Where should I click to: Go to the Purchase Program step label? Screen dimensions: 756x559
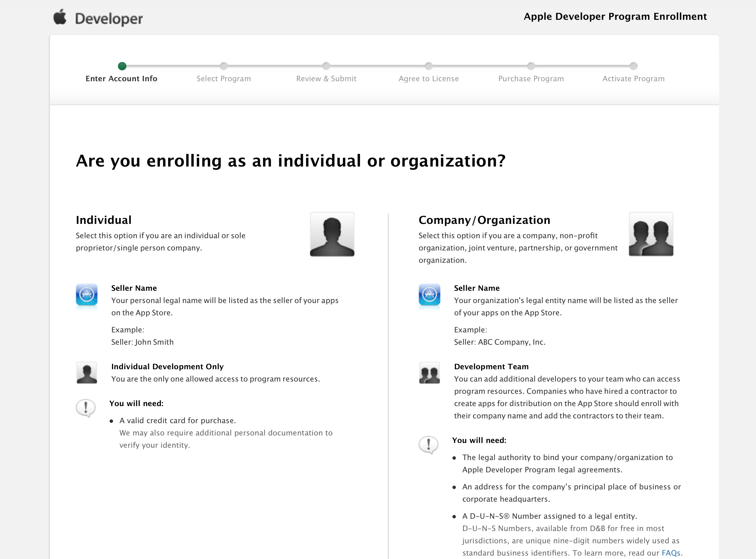pos(531,79)
